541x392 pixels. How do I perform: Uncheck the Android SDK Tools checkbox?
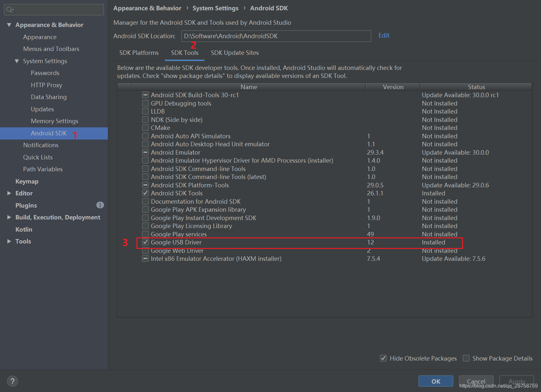(145, 193)
